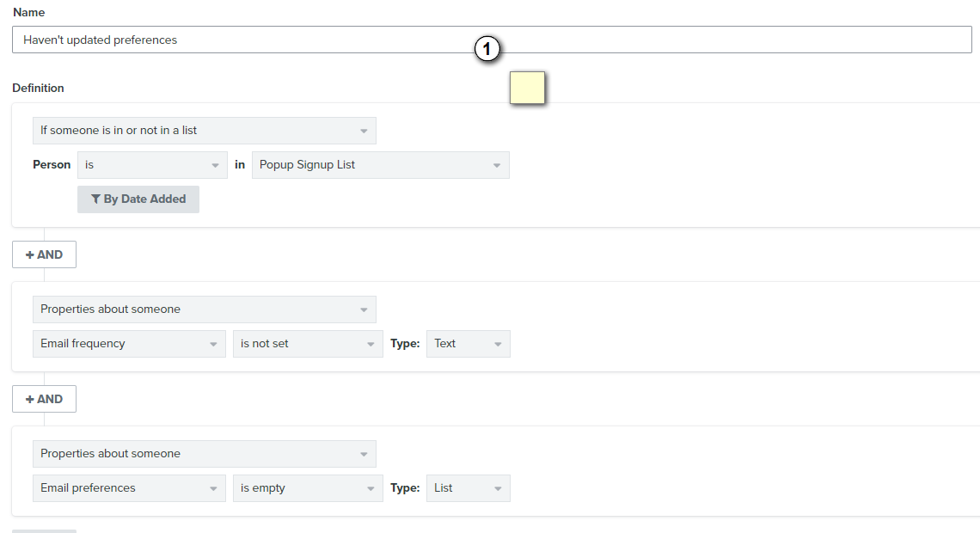Image resolution: width=980 pixels, height=533 pixels.
Task: Open the Popup Signup List dropdown
Action: [x=381, y=165]
